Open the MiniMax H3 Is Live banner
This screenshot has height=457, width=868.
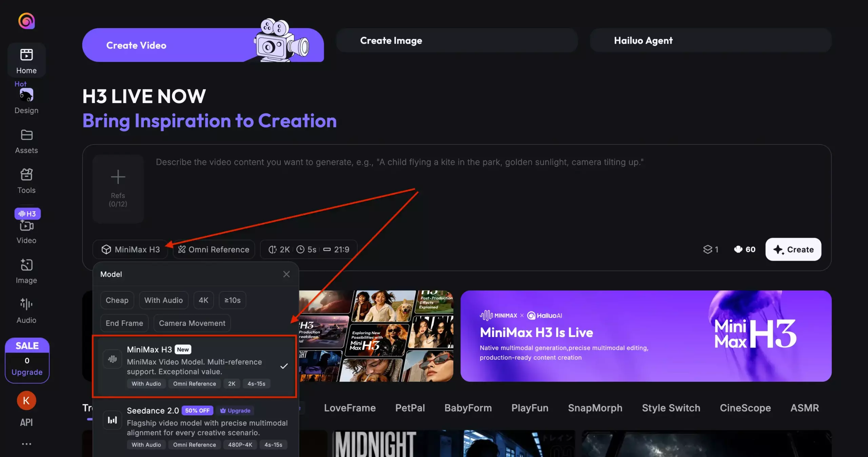[x=646, y=336]
